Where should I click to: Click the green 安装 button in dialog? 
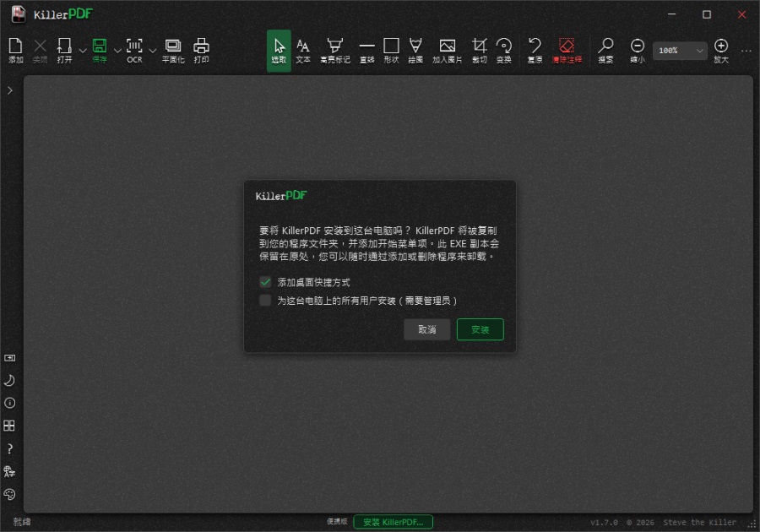coord(480,329)
